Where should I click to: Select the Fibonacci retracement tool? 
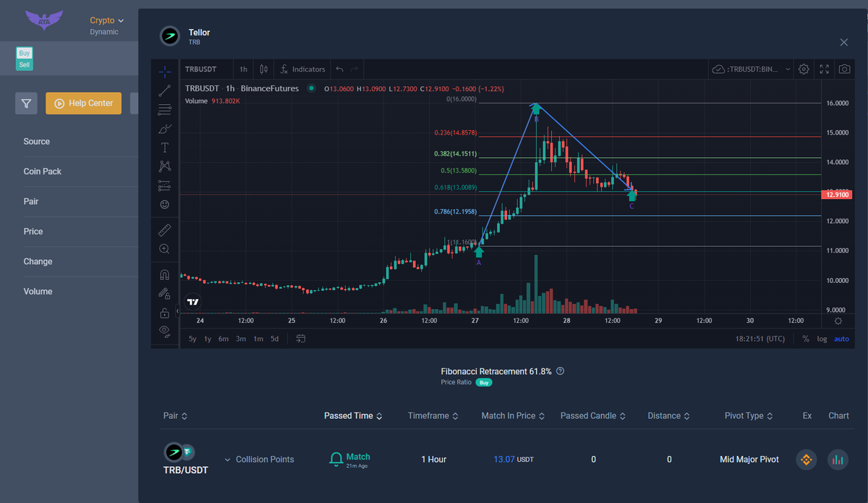pyautogui.click(x=165, y=109)
